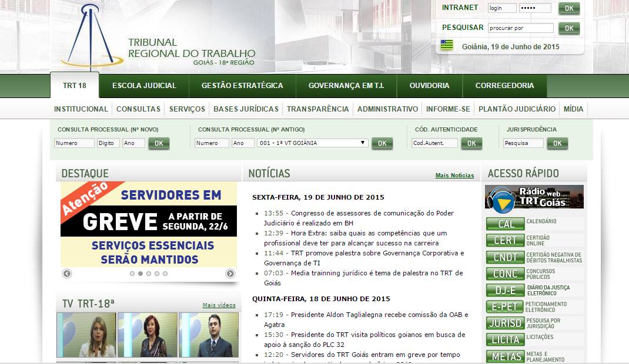Click the Jurisprudência Pesquisa input field

(523, 143)
